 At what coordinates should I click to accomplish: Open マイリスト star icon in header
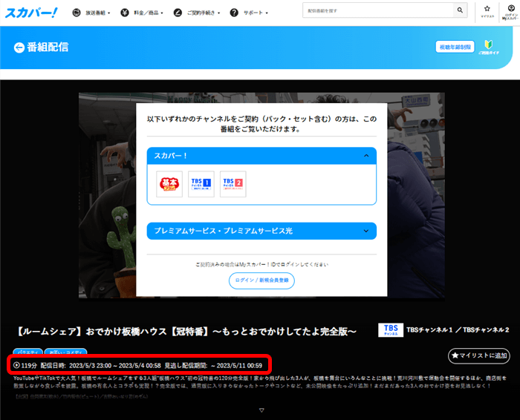pyautogui.click(x=487, y=12)
